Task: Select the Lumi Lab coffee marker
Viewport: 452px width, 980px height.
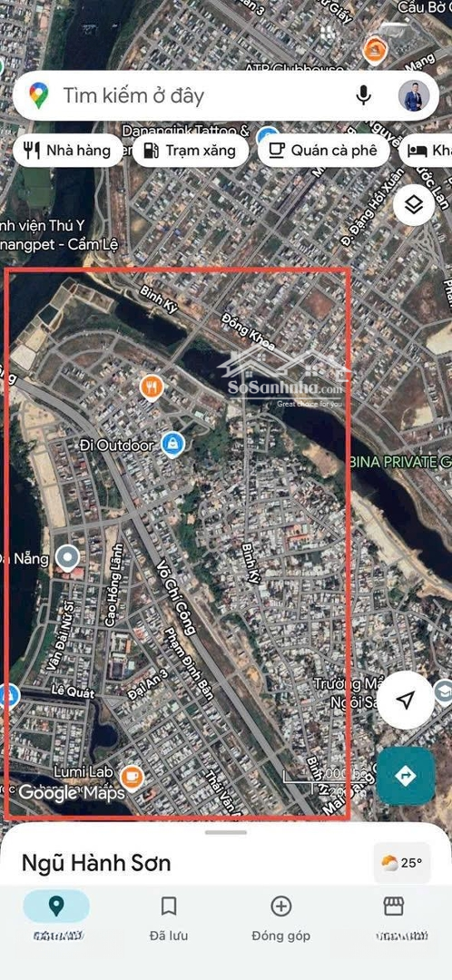Action: point(132,778)
